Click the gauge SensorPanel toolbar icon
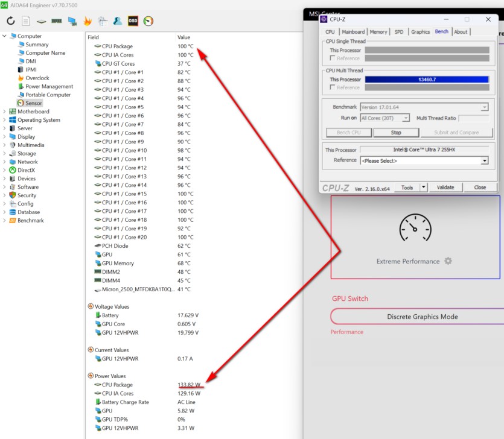Screen dimensions: 504x439 pos(148,21)
